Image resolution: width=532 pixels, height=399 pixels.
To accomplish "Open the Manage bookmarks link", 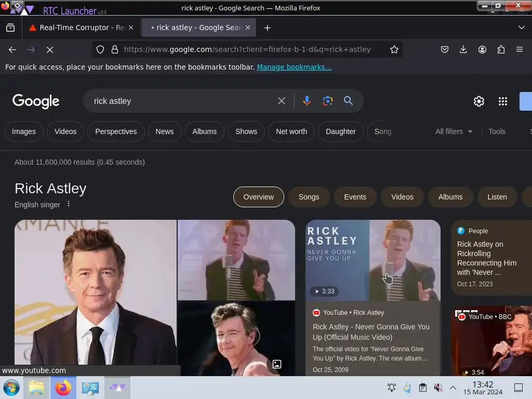I will click(x=294, y=67).
